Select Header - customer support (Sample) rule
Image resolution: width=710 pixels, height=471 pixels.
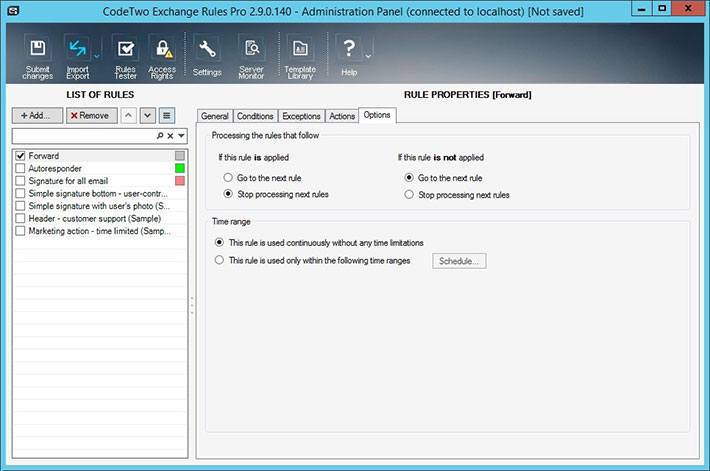pyautogui.click(x=95, y=218)
